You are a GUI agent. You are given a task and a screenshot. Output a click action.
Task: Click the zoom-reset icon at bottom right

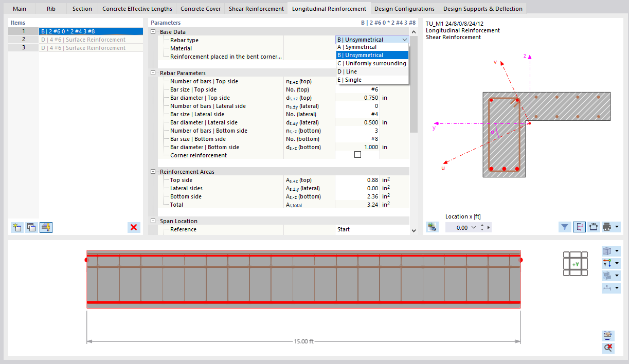tap(608, 348)
